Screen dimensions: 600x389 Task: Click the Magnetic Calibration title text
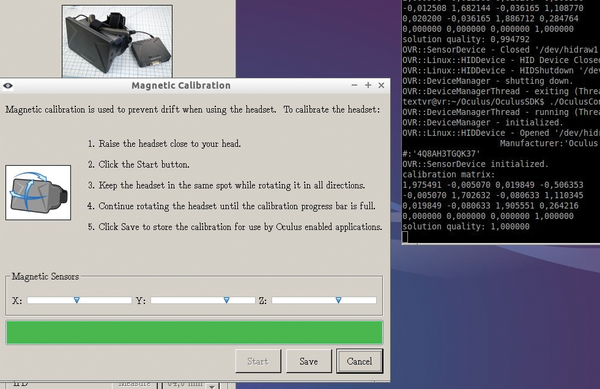click(181, 85)
